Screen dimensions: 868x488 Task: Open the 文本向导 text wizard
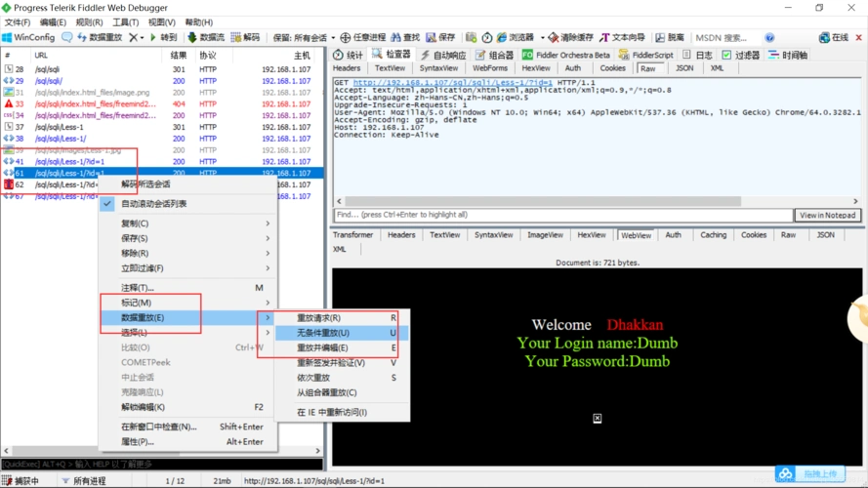point(622,37)
